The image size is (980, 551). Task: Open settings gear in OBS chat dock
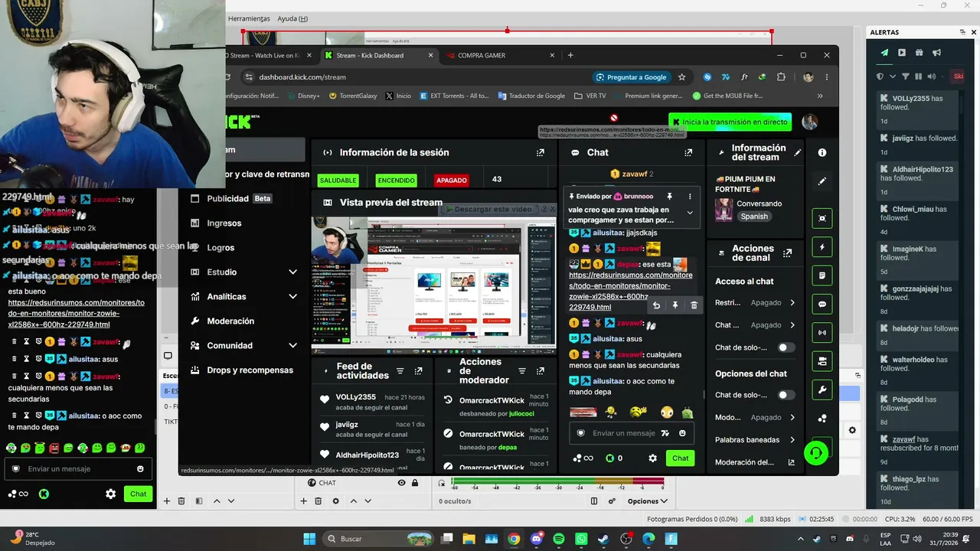click(x=110, y=494)
